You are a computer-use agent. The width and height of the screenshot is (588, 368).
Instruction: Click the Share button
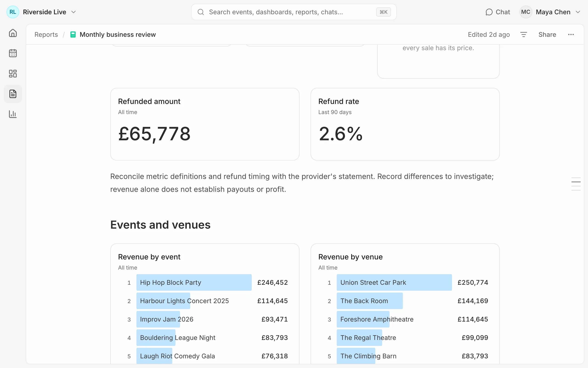point(547,34)
